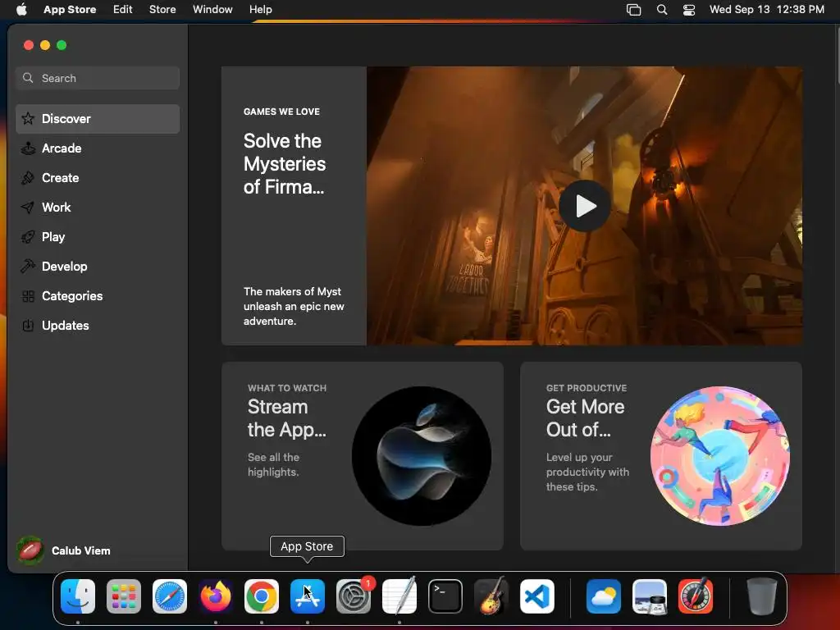Click the colorful productivity illustration thumbnail
The height and width of the screenshot is (630, 840).
tap(719, 456)
